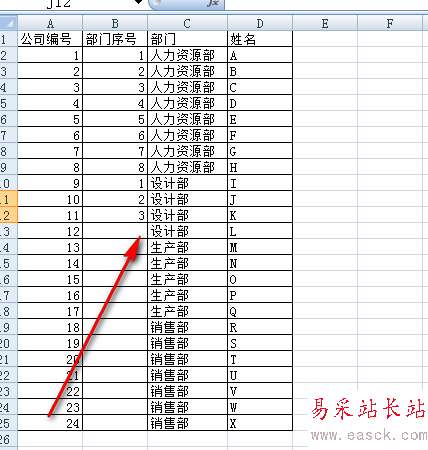The width and height of the screenshot is (428, 450).
Task: Select column E header
Action: click(325, 23)
